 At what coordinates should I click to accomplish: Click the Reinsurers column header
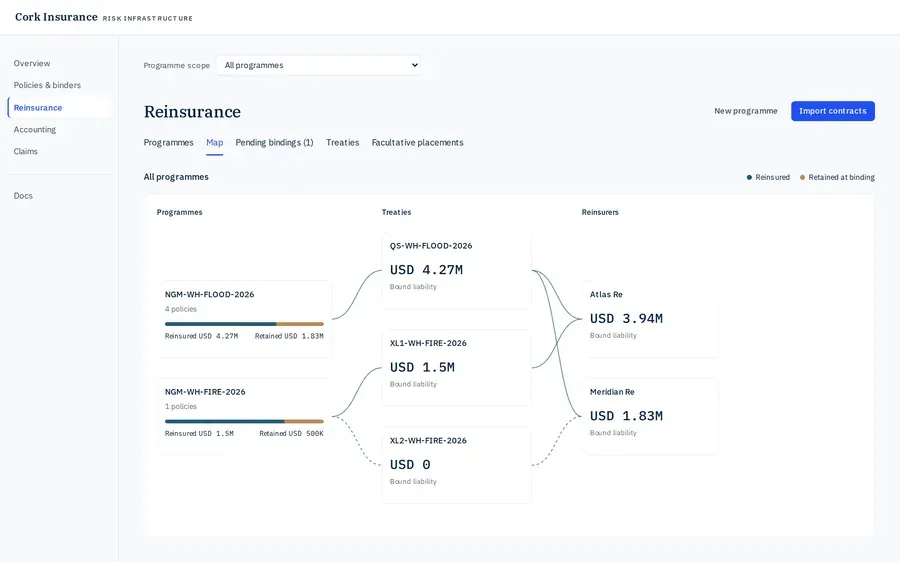coord(600,212)
